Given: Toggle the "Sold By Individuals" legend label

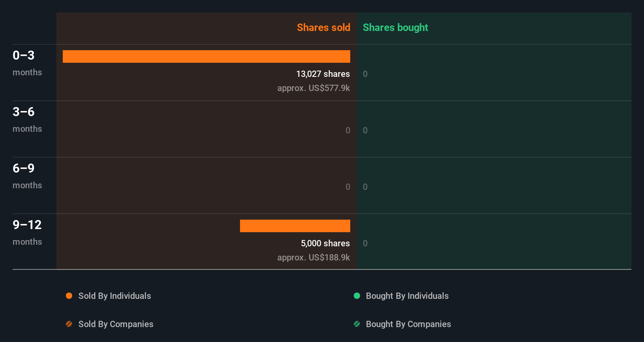Looking at the screenshot, I should coord(115,296).
